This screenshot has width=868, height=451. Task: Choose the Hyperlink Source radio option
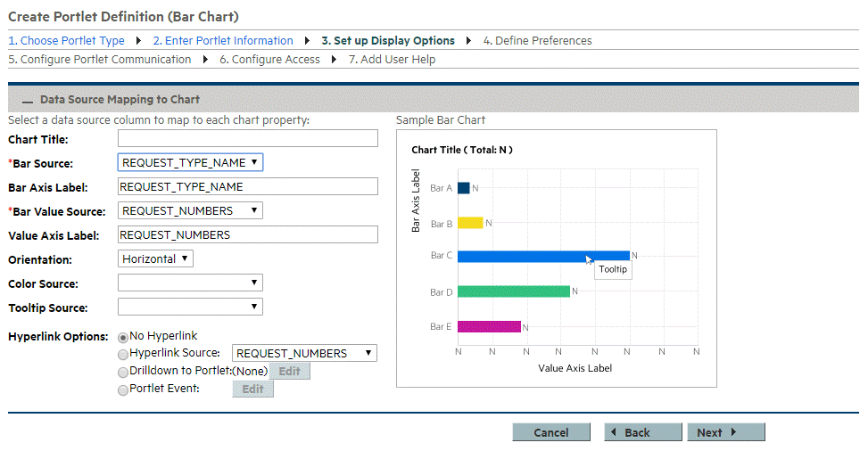123,354
